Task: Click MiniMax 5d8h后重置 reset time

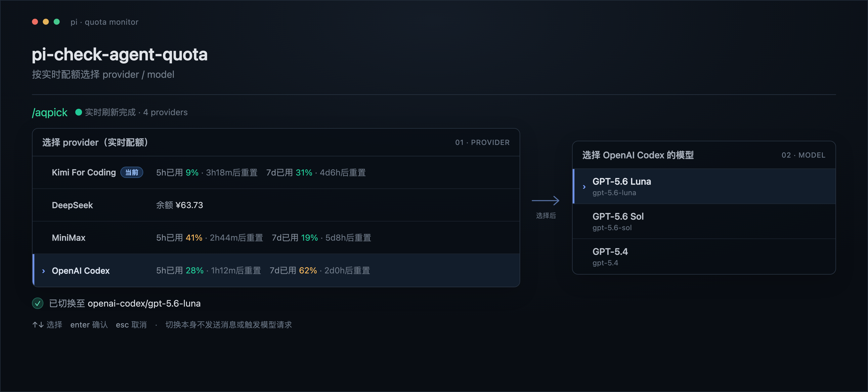Action: (x=348, y=238)
